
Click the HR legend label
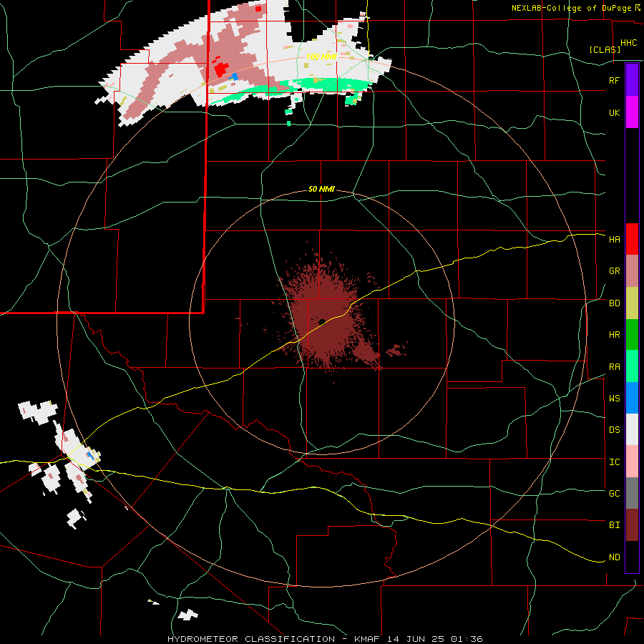pyautogui.click(x=614, y=335)
